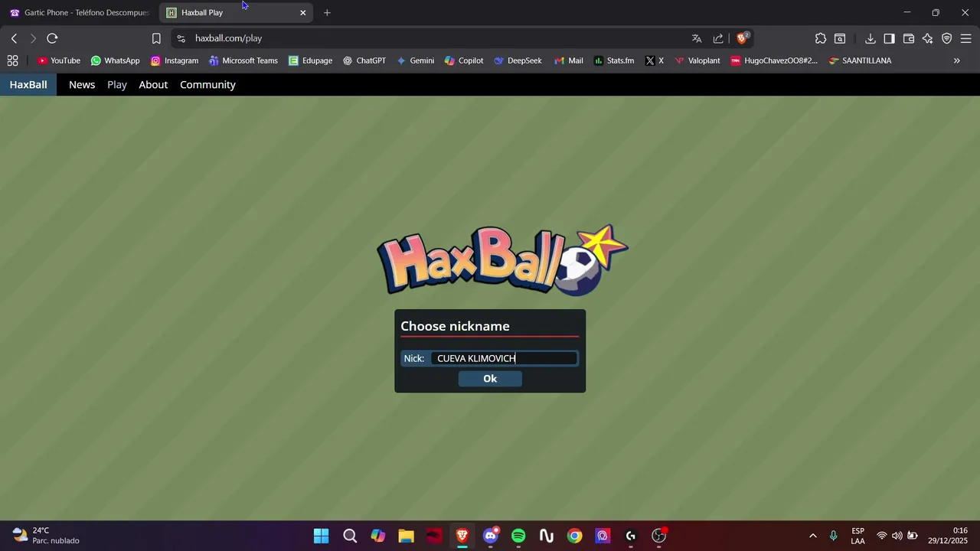The image size is (980, 551).
Task: Open Windows Search from taskbar
Action: [350, 536]
